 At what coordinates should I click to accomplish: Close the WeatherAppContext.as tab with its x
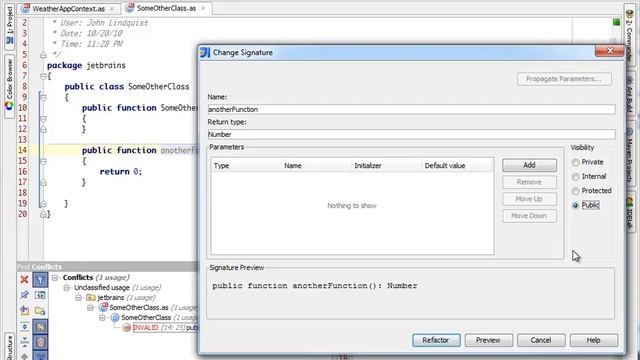[112, 9]
